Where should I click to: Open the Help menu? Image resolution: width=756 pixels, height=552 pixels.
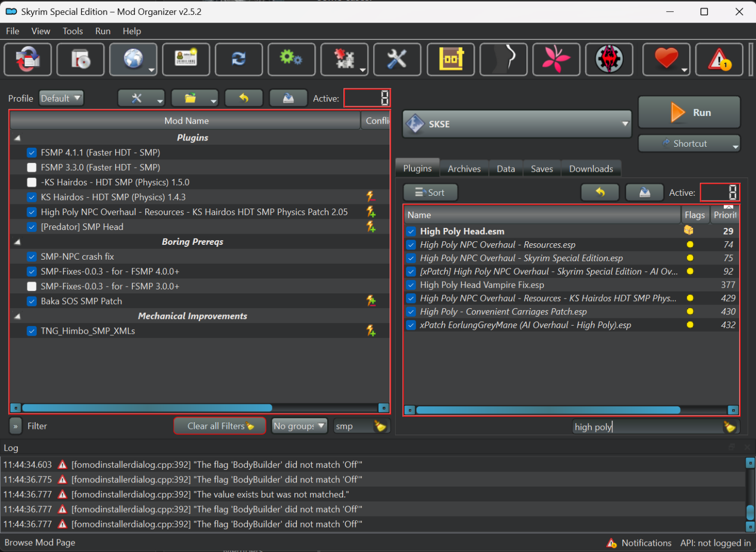pos(132,31)
